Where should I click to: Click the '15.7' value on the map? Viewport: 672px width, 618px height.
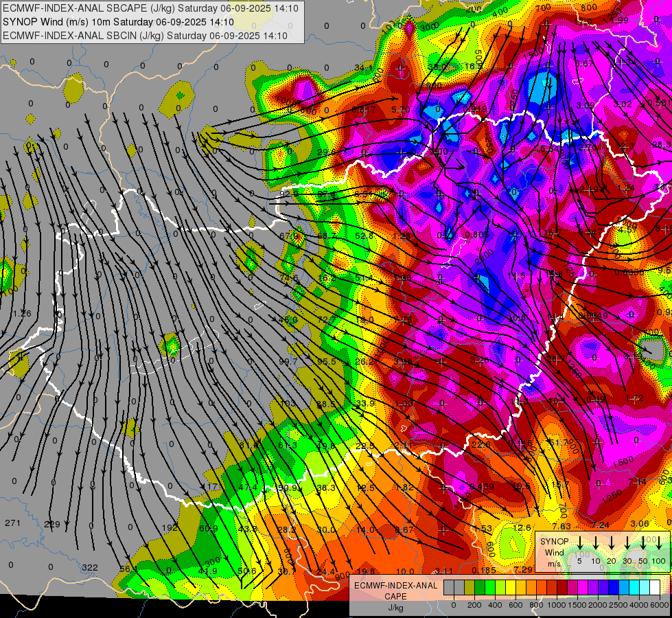click(559, 485)
